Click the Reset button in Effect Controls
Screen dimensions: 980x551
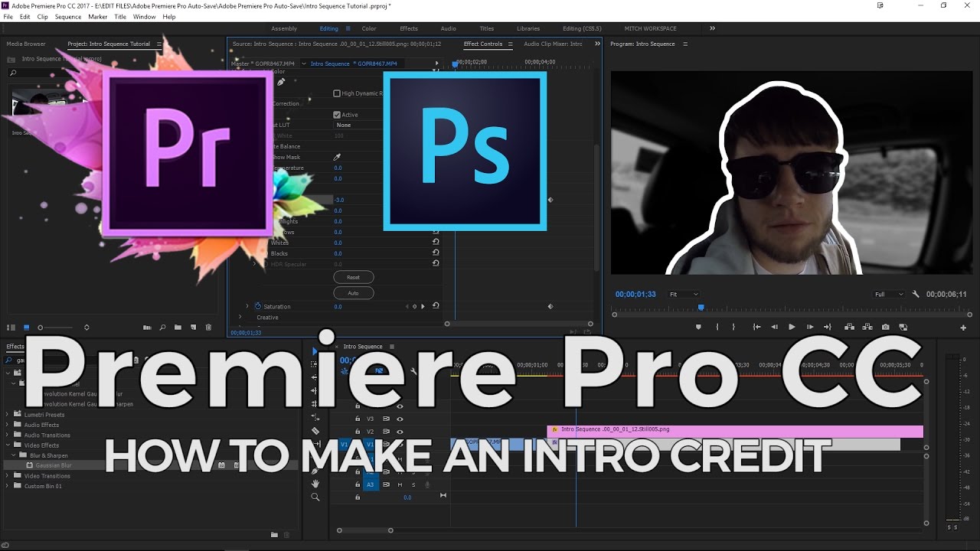pos(353,277)
